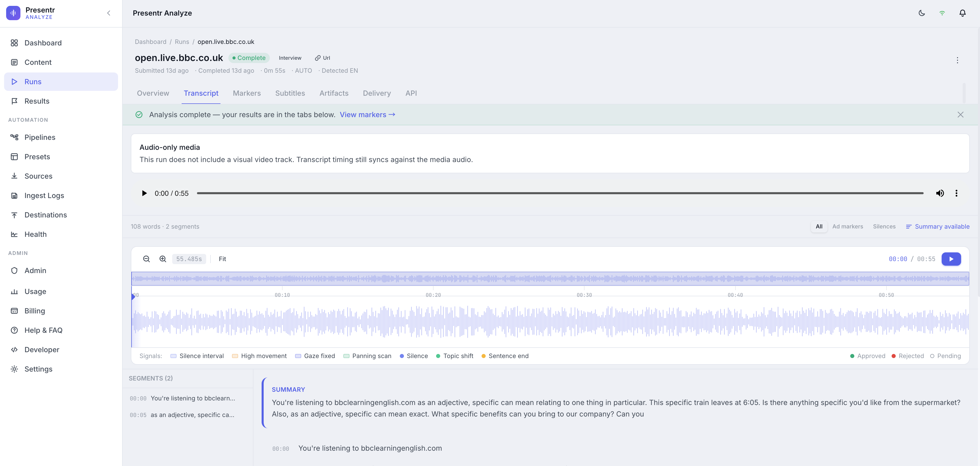
Task: Open the Pipelines automation section
Action: (40, 137)
